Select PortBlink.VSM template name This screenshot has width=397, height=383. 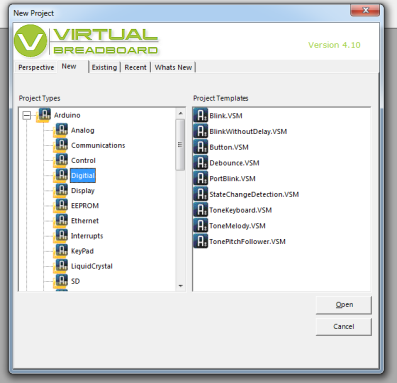232,178
